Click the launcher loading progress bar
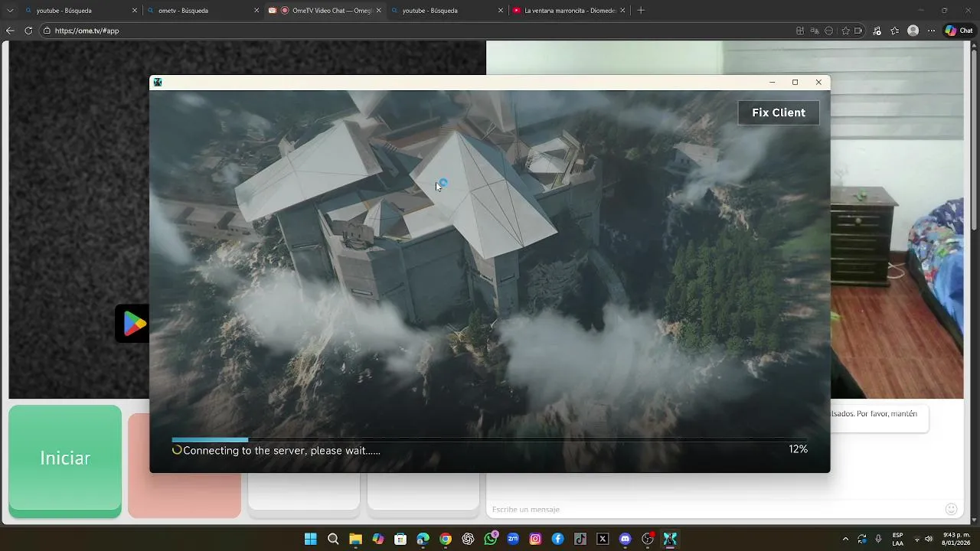 [490, 440]
